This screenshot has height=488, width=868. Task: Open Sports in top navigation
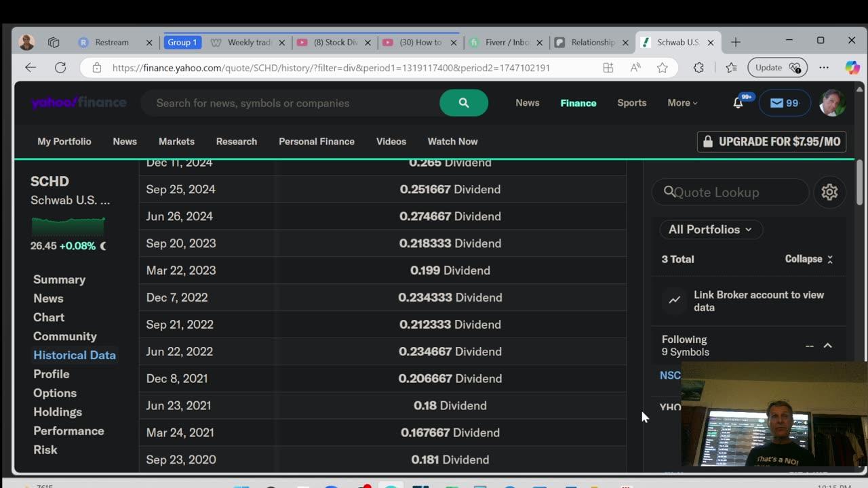coord(632,103)
